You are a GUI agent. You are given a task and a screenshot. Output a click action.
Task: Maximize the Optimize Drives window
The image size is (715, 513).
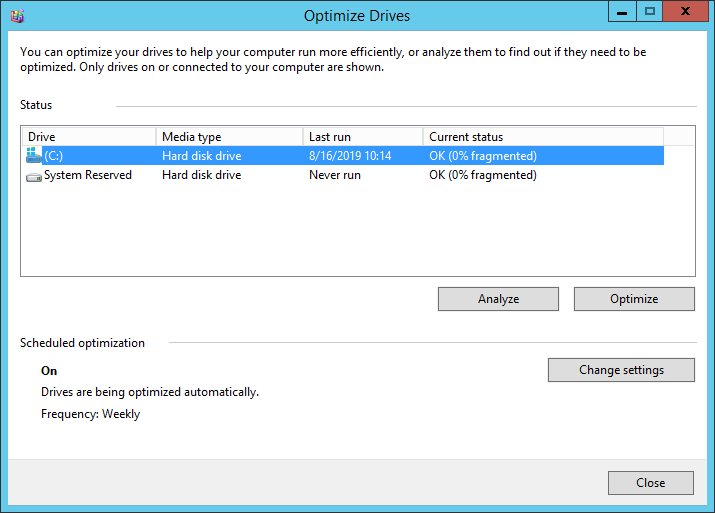pyautogui.click(x=649, y=12)
